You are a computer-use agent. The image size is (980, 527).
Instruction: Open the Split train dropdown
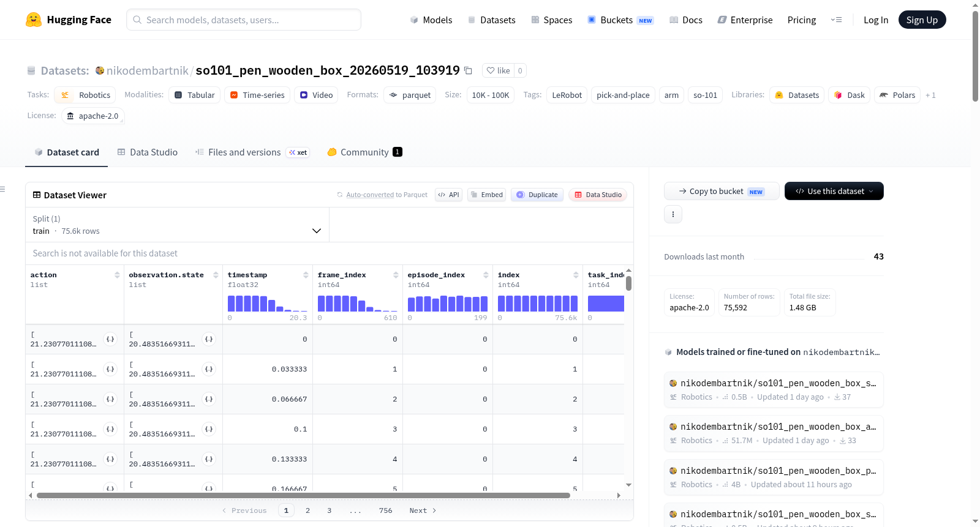tap(178, 225)
